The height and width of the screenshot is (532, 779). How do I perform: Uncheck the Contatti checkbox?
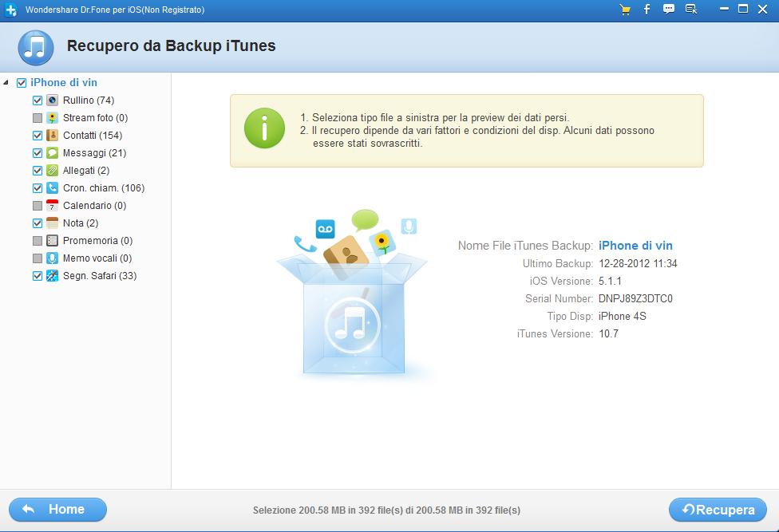tap(38, 136)
